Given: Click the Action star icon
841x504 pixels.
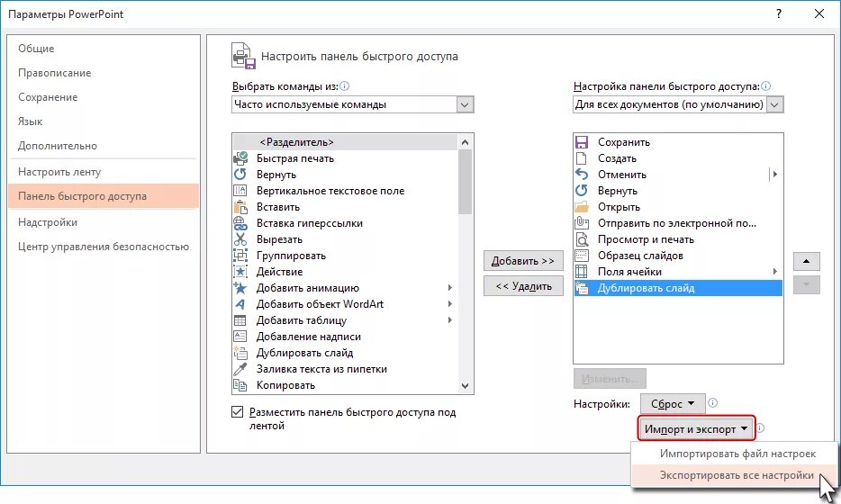Looking at the screenshot, I should pos(240,272).
